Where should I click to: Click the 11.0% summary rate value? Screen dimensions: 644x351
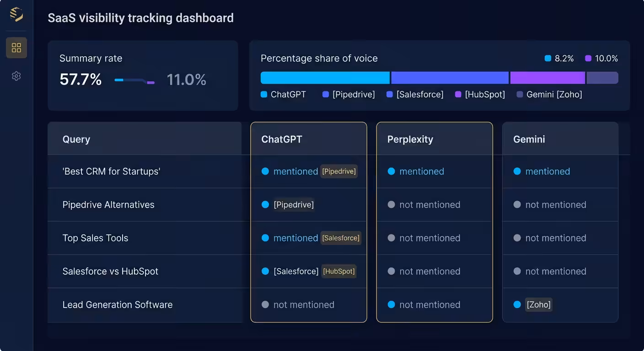click(x=187, y=80)
